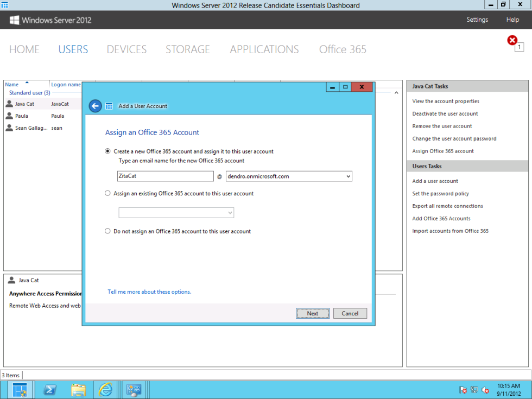Select creating a new Office 365 account

point(107,151)
